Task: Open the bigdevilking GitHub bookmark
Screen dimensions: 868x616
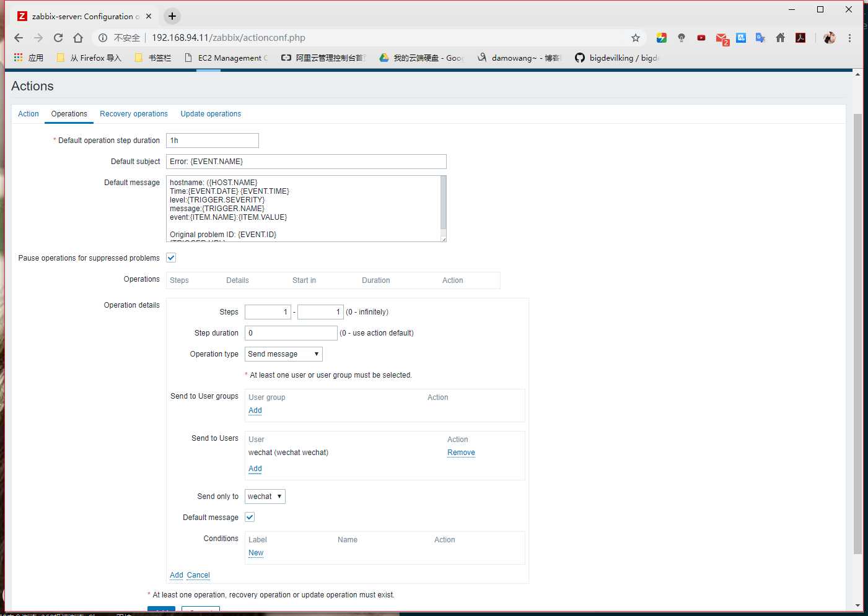Action: coord(617,58)
